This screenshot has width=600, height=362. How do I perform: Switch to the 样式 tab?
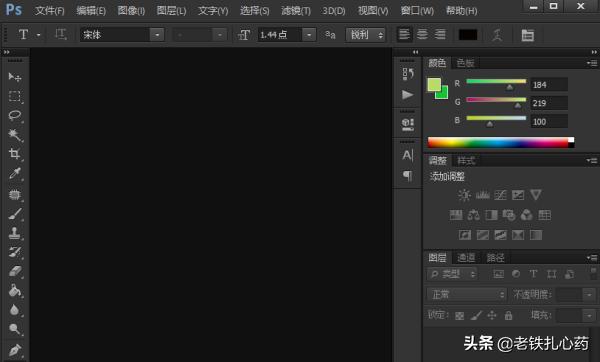point(466,161)
